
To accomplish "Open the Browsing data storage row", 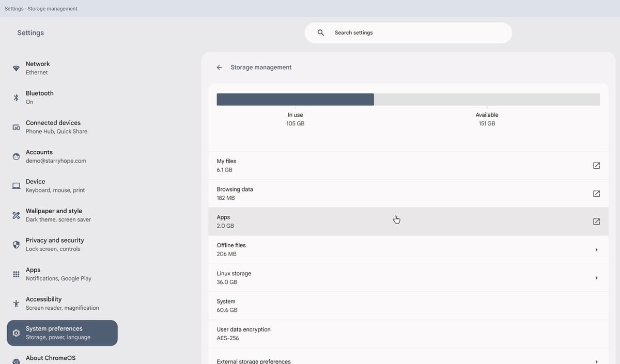I will click(408, 194).
